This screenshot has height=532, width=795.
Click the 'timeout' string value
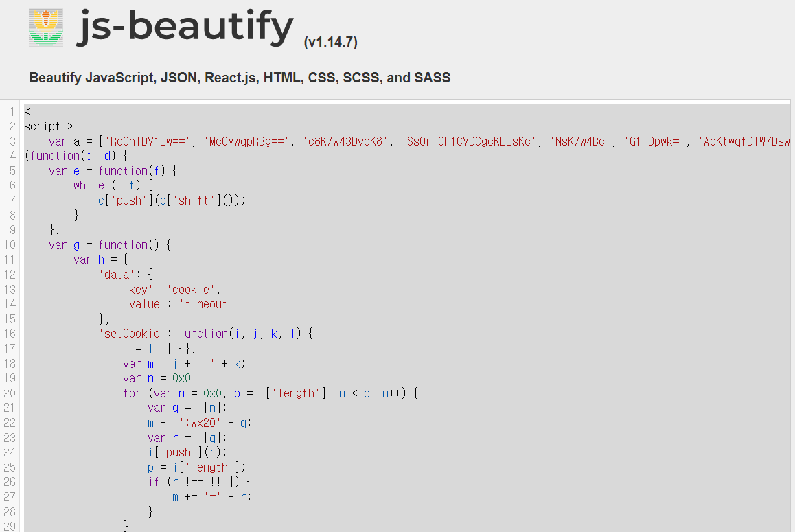pos(206,304)
